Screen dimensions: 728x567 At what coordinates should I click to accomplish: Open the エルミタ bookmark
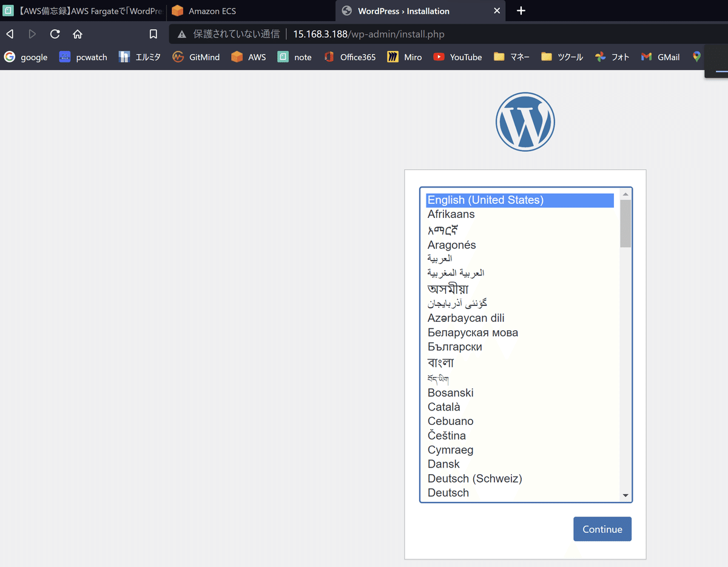click(140, 57)
